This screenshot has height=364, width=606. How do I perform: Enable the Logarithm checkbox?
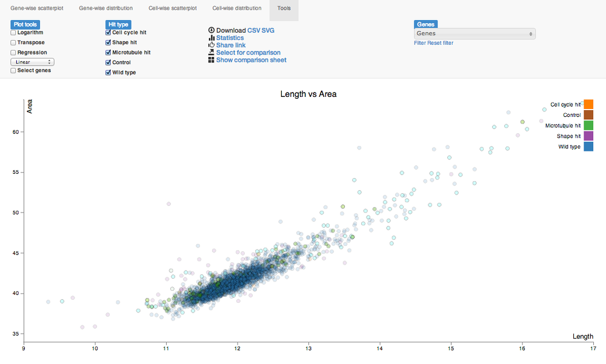point(13,33)
